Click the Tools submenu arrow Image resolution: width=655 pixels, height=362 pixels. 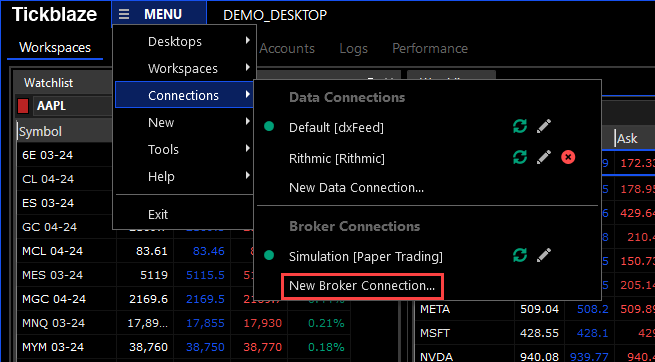[248, 148]
